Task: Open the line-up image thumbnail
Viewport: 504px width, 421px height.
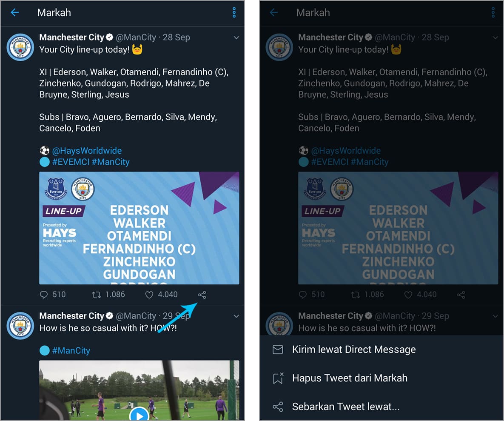Action: coord(139,228)
